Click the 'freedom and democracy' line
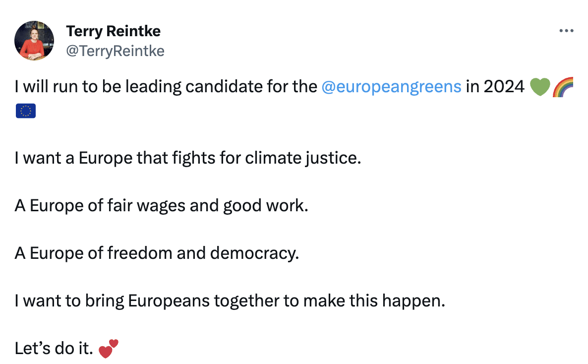The image size is (588, 364). pyautogui.click(x=157, y=253)
